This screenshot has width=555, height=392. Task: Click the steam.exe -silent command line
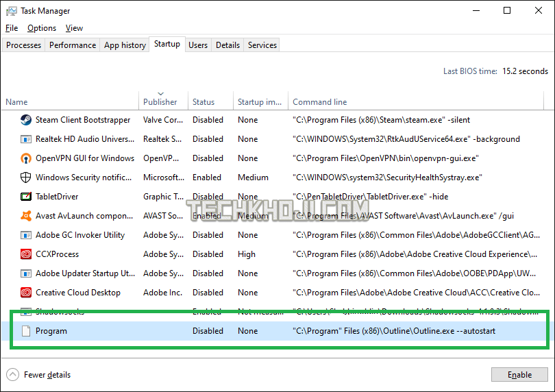point(381,120)
